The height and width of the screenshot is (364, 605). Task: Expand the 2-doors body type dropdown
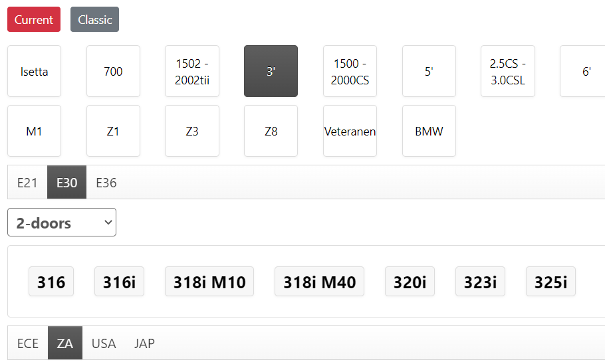tap(62, 223)
